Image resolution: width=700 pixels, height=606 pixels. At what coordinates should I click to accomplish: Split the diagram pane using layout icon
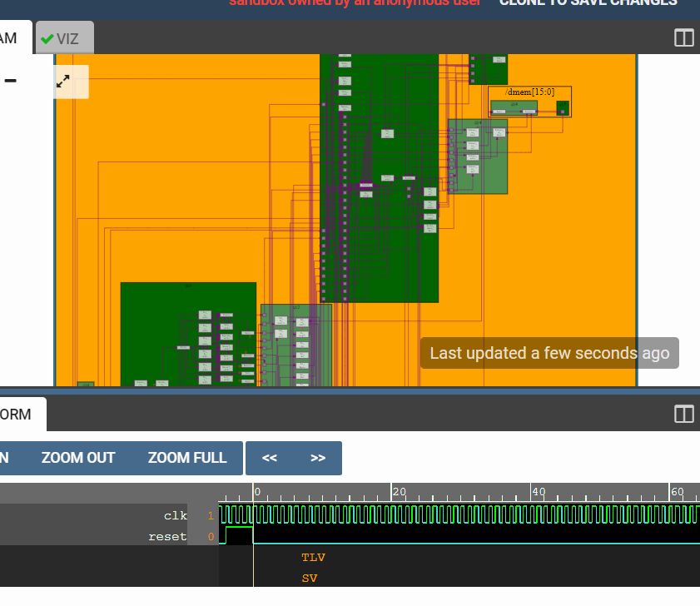683,38
